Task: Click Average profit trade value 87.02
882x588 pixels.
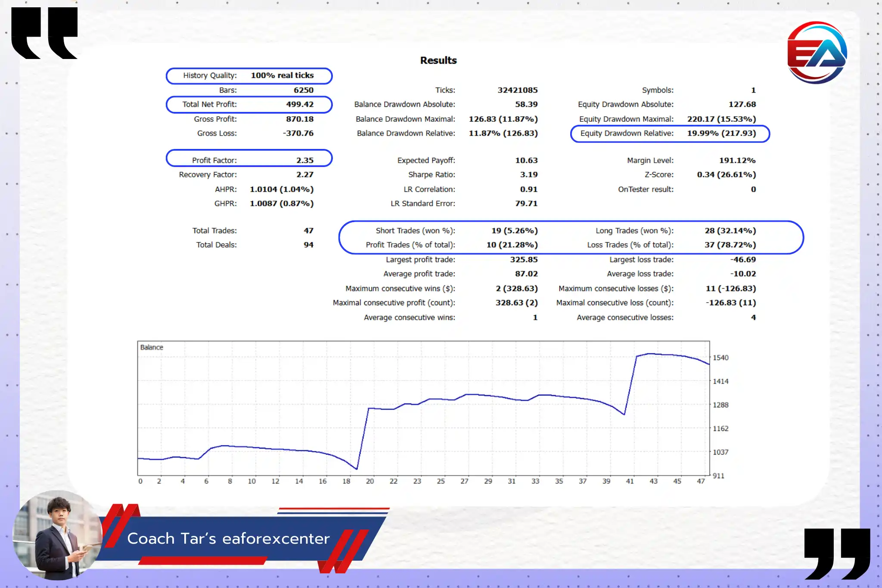Action: pos(526,273)
